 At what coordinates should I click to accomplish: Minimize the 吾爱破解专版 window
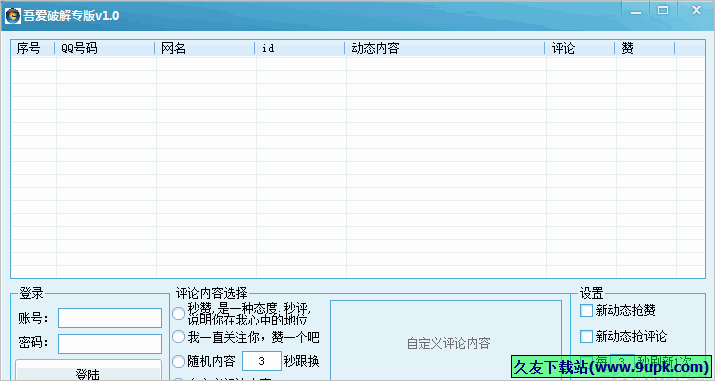pyautogui.click(x=635, y=11)
